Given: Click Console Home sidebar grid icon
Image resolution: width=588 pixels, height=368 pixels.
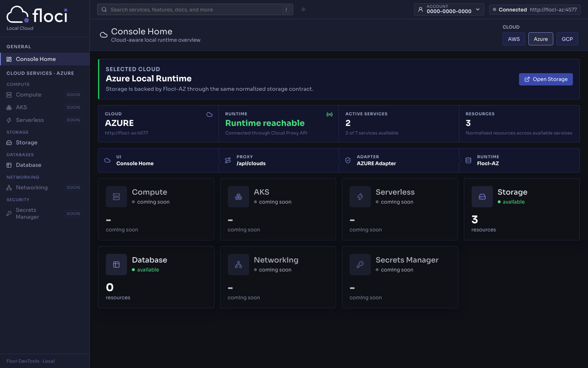Looking at the screenshot, I should [9, 59].
